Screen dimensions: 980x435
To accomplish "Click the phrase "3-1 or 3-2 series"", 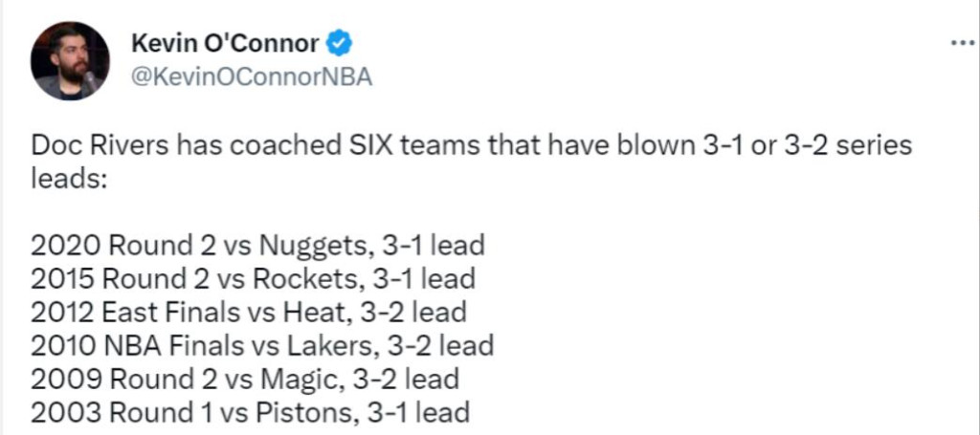I will coord(803,145).
